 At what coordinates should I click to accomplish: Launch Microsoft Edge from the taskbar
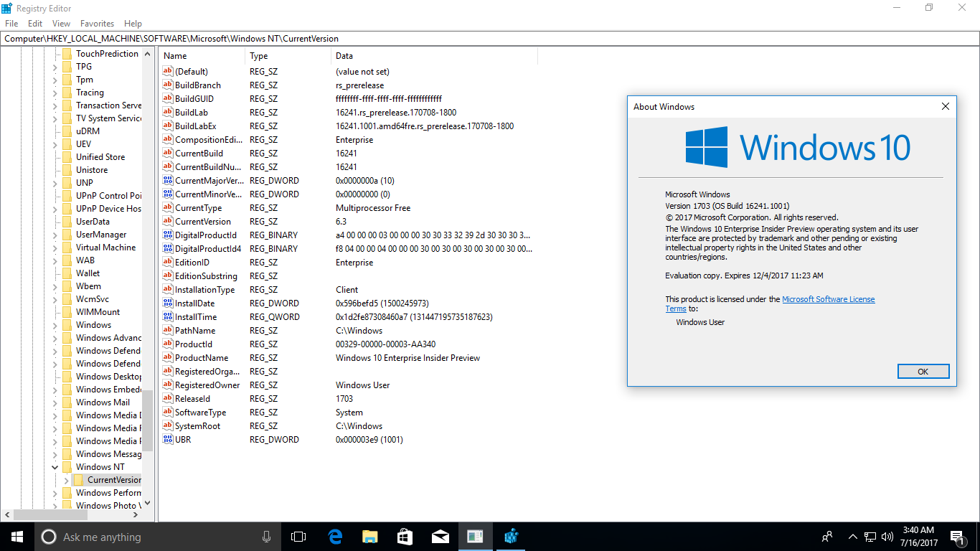click(x=335, y=537)
